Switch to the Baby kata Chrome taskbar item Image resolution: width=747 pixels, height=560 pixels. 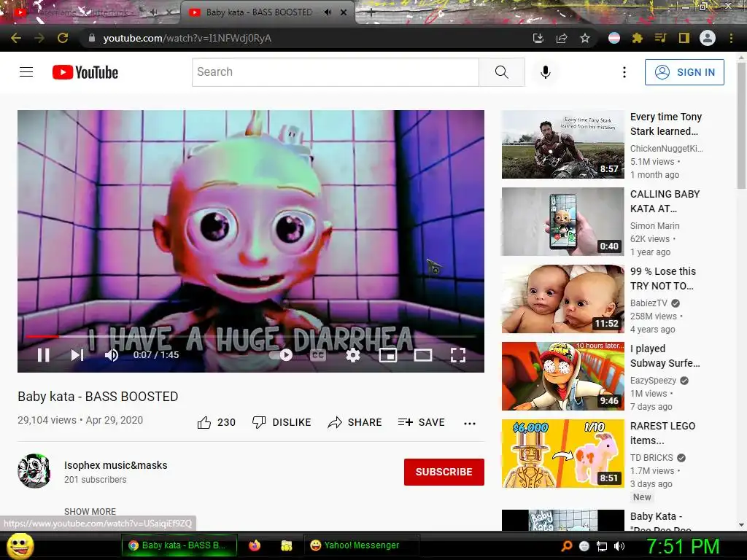pyautogui.click(x=179, y=545)
